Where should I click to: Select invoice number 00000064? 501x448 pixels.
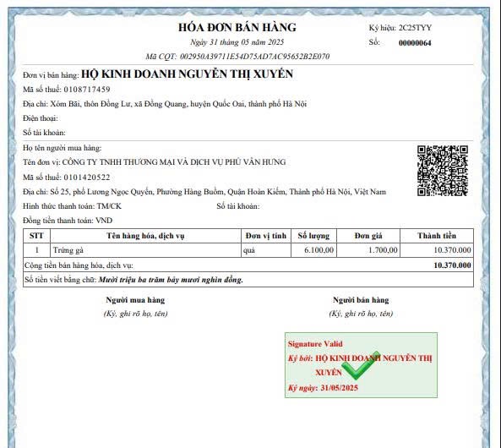coord(415,43)
